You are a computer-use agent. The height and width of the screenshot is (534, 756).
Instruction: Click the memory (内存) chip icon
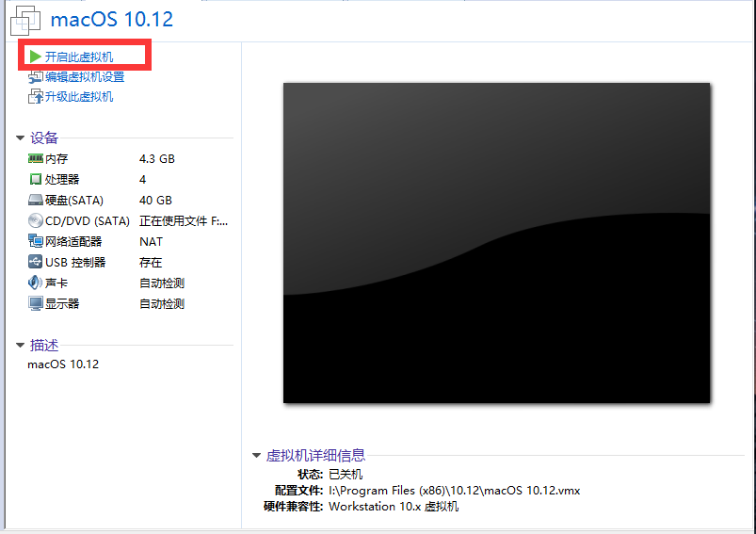[x=35, y=158]
